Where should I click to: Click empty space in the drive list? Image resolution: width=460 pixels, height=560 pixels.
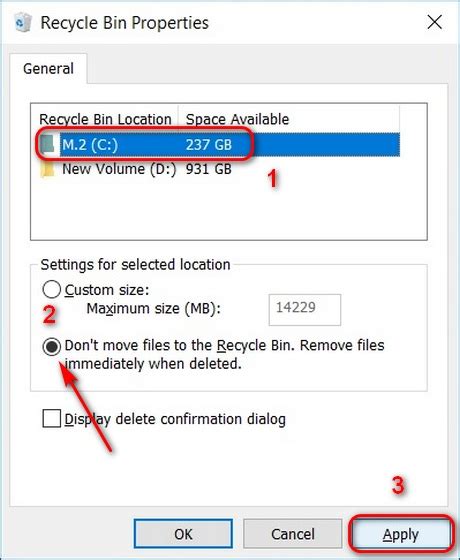(229, 211)
